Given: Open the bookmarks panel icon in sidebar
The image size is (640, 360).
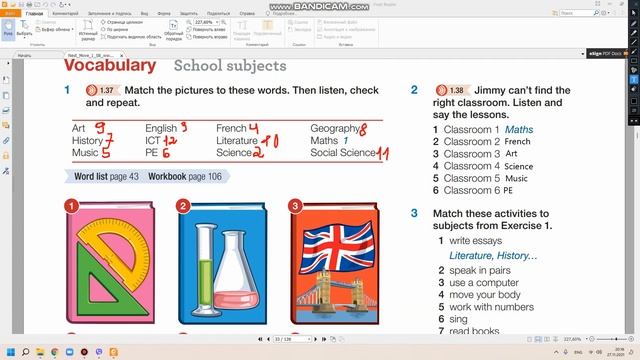Looking at the screenshot, I should click(x=6, y=80).
